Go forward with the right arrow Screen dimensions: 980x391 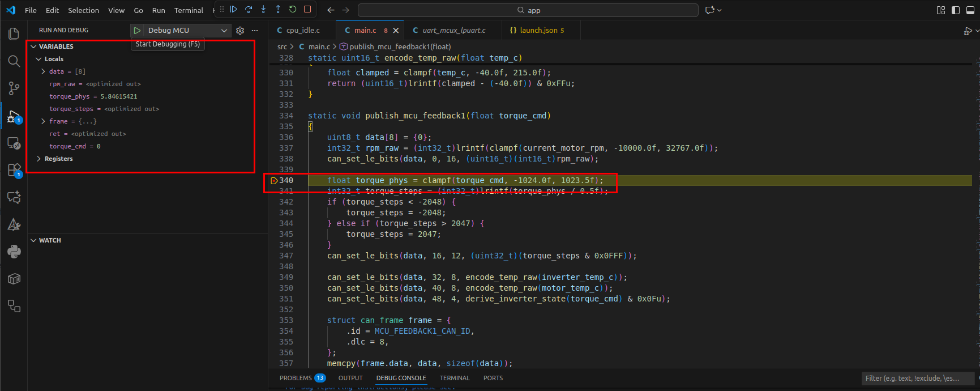346,10
